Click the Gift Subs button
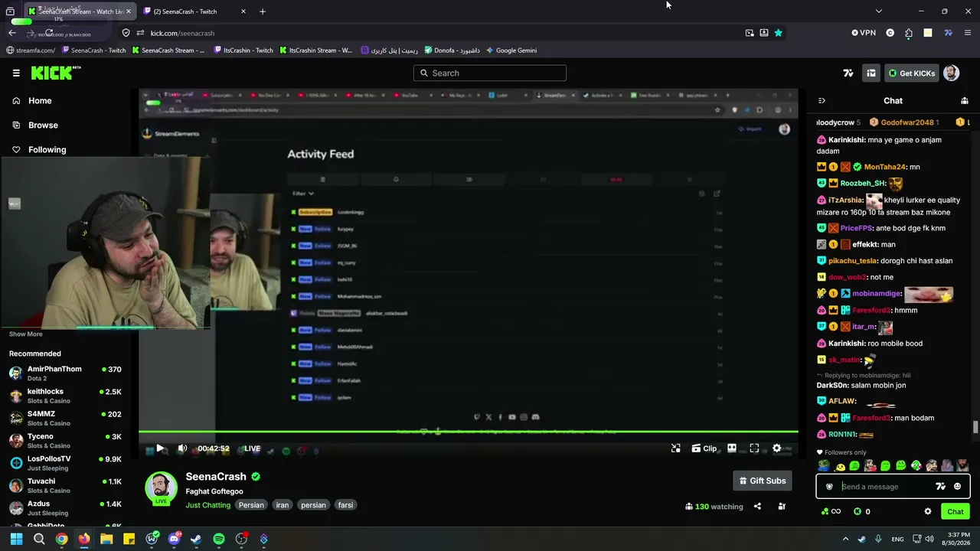Viewport: 980px width, 551px height. click(763, 481)
